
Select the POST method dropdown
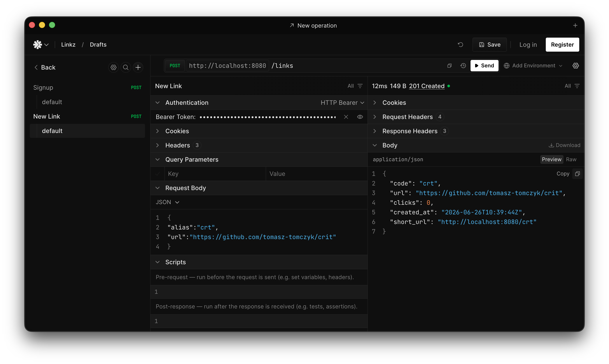click(x=175, y=66)
